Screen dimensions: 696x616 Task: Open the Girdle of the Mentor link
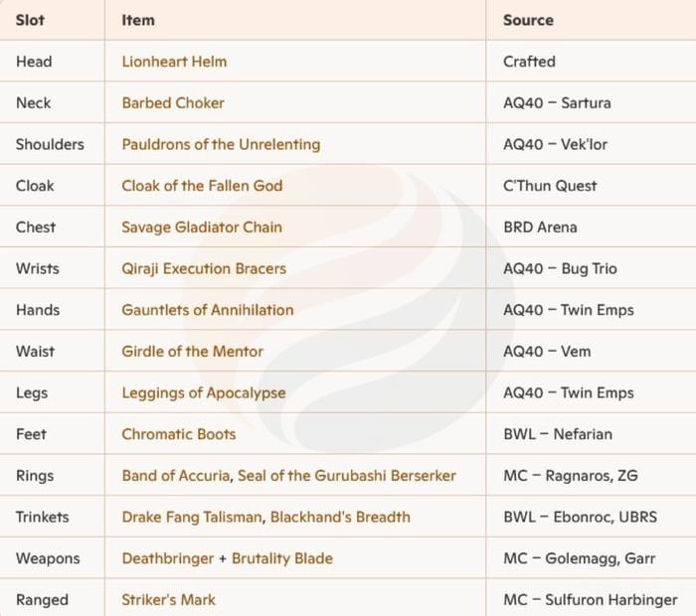tap(193, 352)
